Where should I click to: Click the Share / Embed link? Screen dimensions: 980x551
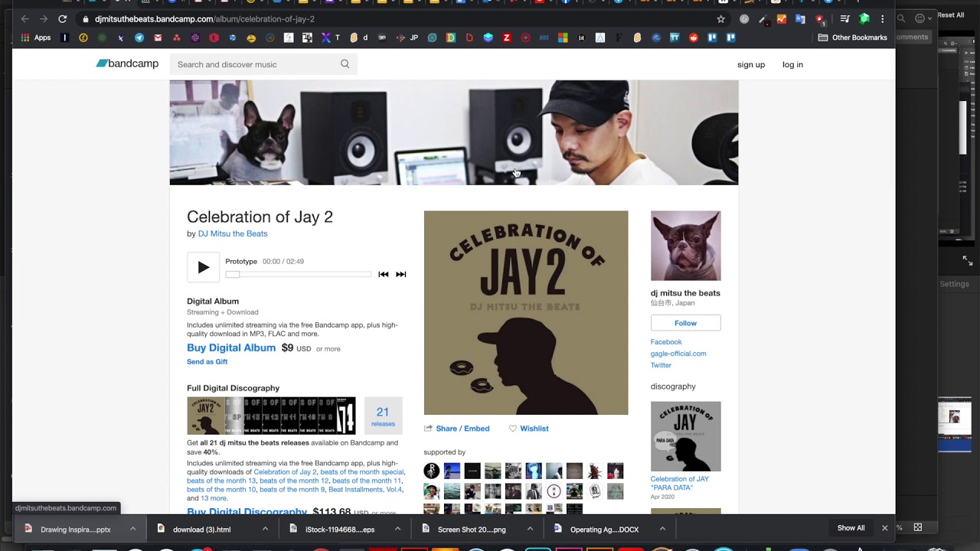tap(456, 429)
